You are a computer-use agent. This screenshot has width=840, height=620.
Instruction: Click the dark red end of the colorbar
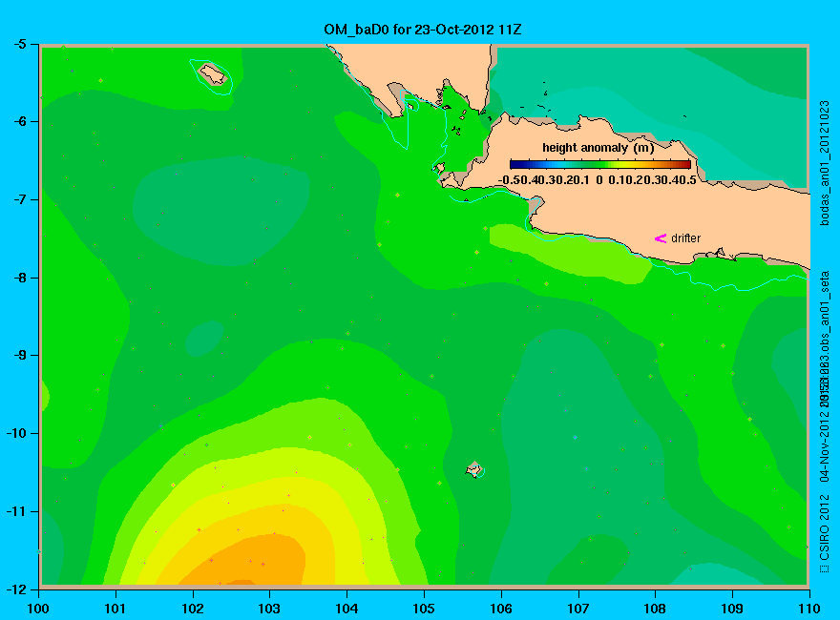coord(685,164)
